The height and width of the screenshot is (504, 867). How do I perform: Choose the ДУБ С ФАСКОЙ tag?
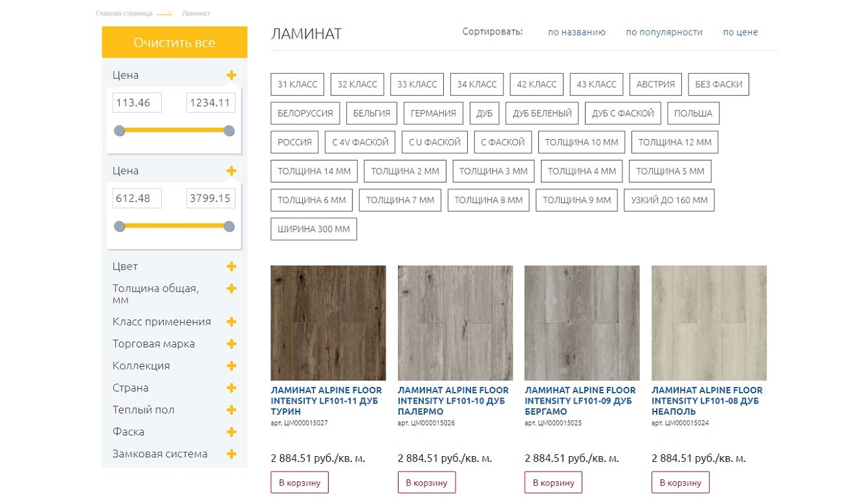click(623, 113)
